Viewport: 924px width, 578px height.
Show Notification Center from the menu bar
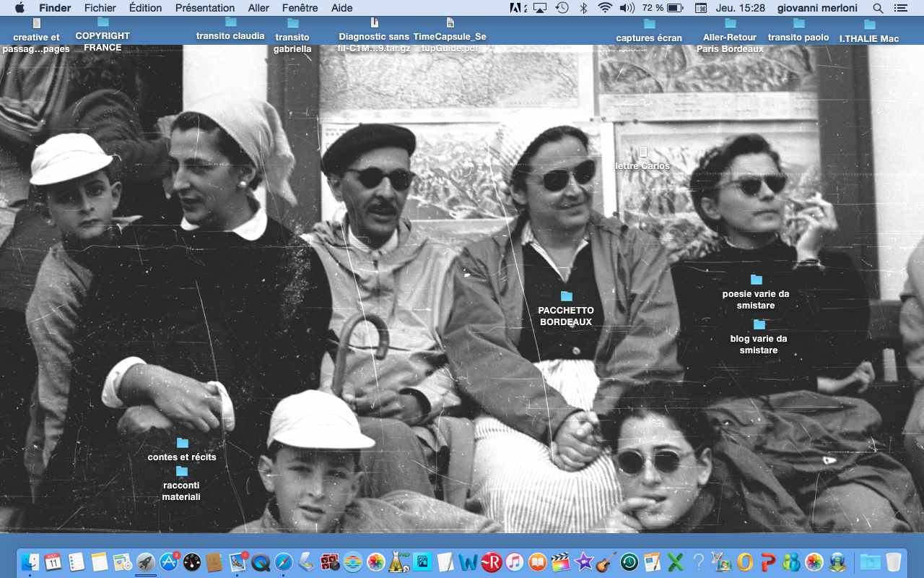[900, 8]
